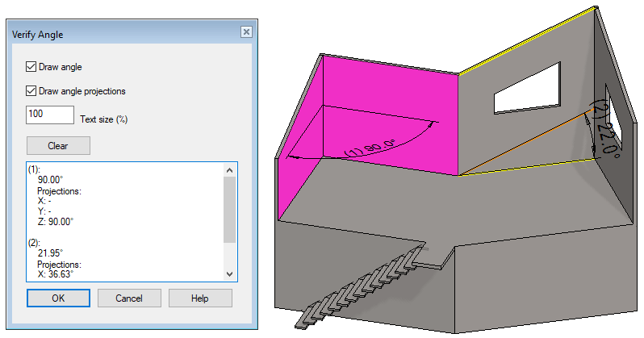The height and width of the screenshot is (338, 644).
Task: Select the 21.95° result line
Action: click(x=50, y=253)
